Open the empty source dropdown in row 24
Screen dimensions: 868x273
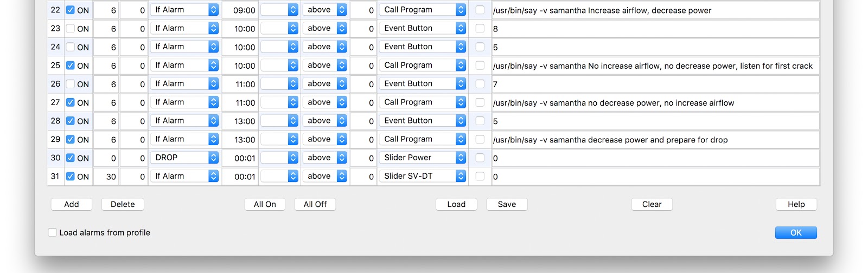279,47
